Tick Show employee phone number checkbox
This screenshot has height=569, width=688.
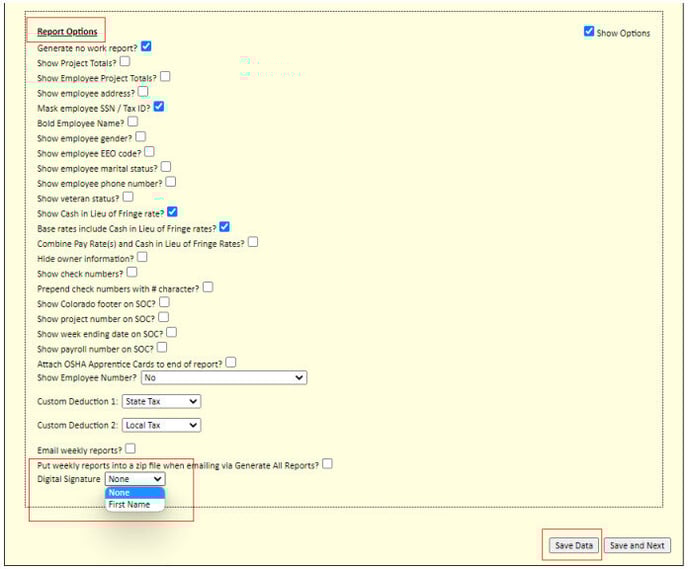[171, 182]
